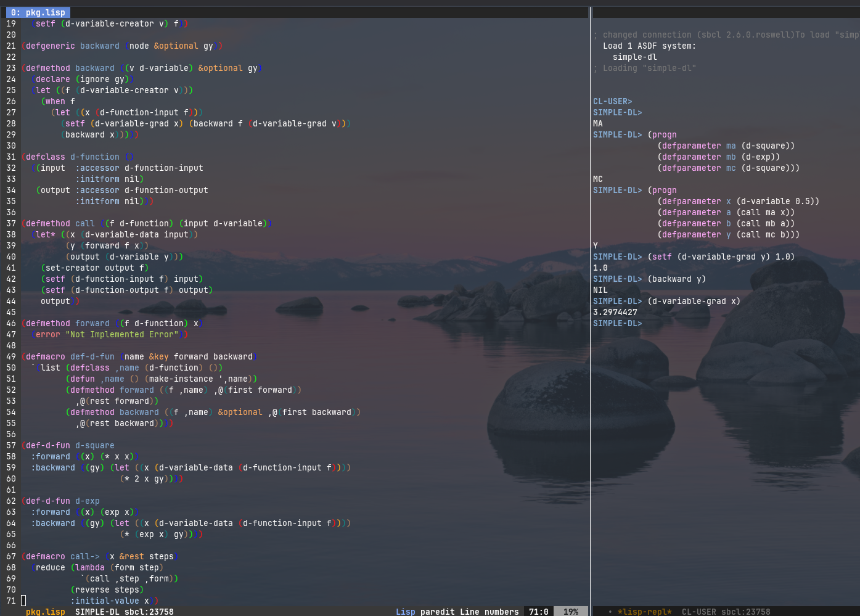Image resolution: width=860 pixels, height=616 pixels.
Task: Click "def-d-fun d-exp" on line 62
Action: tap(62, 501)
